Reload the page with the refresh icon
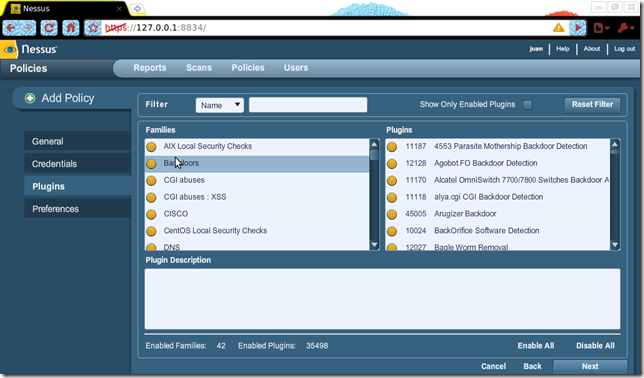This screenshot has height=378, width=644. coord(49,28)
